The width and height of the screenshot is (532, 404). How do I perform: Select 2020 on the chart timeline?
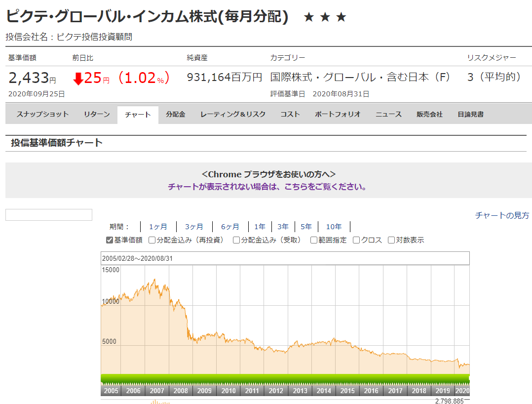coord(462,391)
